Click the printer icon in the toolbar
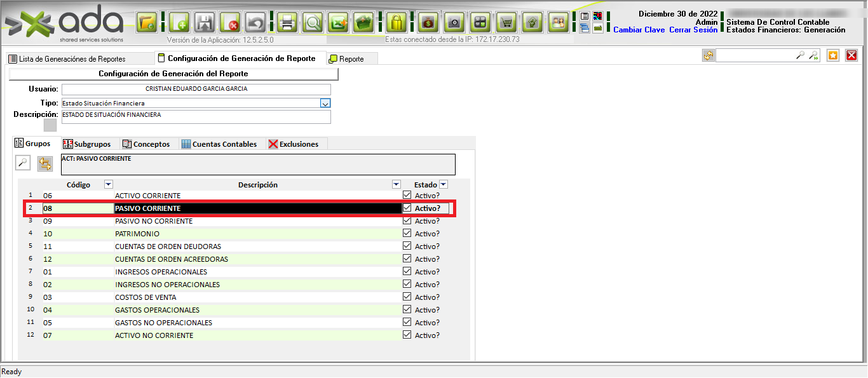The width and height of the screenshot is (868, 378). click(287, 24)
